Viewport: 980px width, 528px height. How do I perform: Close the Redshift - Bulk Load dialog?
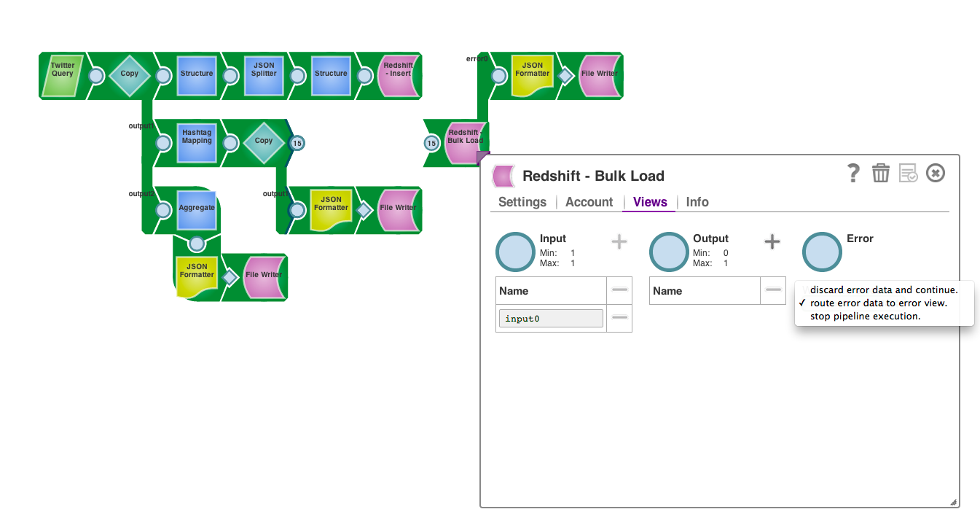point(936,173)
